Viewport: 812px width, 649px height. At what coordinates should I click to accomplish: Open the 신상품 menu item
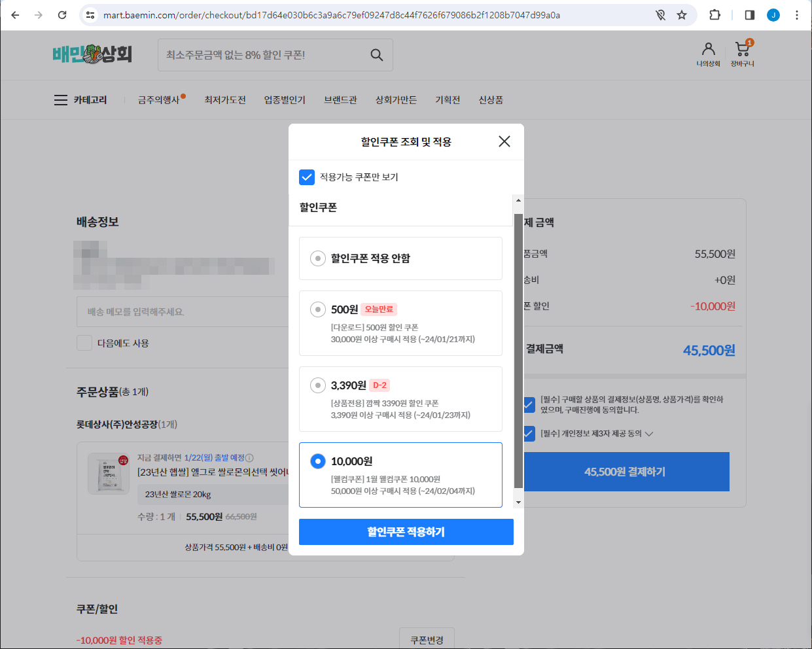point(490,99)
